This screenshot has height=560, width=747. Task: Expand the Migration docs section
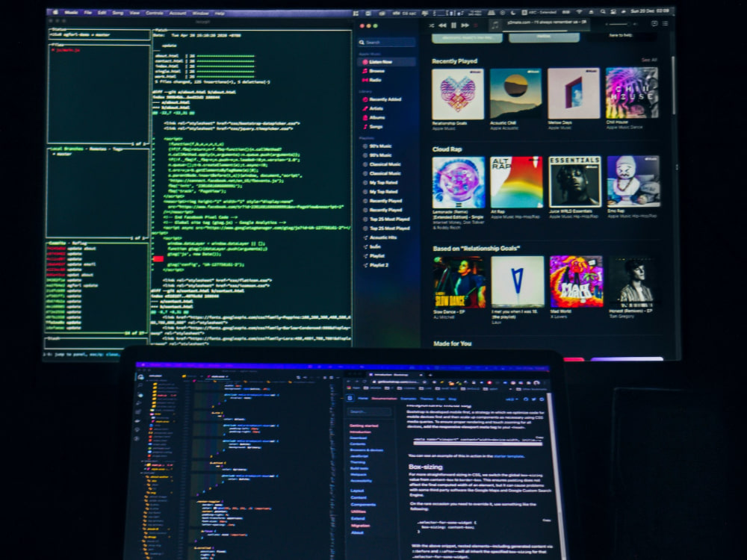pyautogui.click(x=360, y=526)
